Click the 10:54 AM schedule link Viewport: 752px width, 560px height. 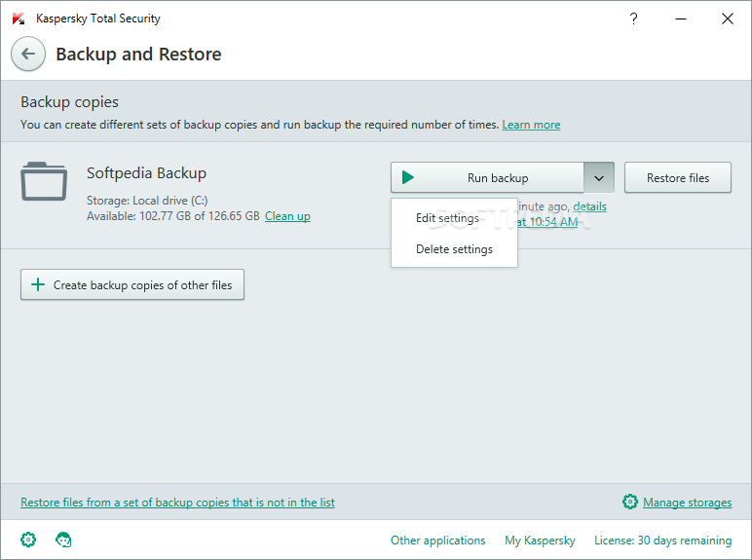tap(547, 221)
